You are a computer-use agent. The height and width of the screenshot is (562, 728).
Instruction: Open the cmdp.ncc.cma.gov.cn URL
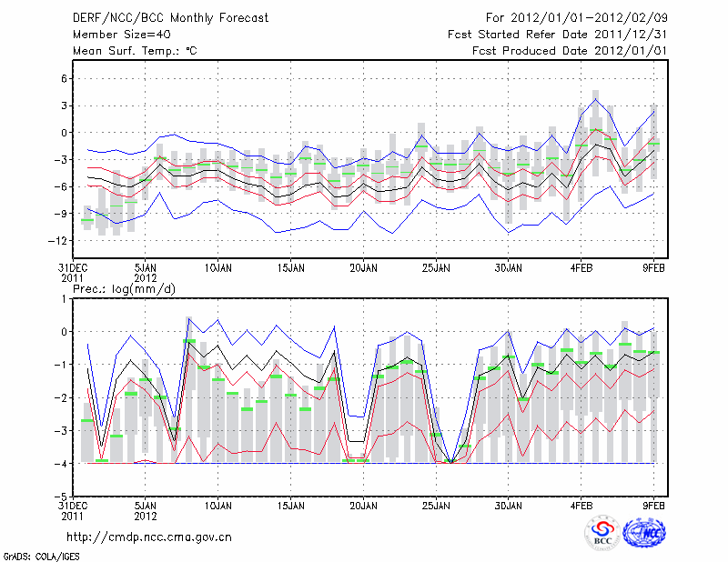coord(149,537)
